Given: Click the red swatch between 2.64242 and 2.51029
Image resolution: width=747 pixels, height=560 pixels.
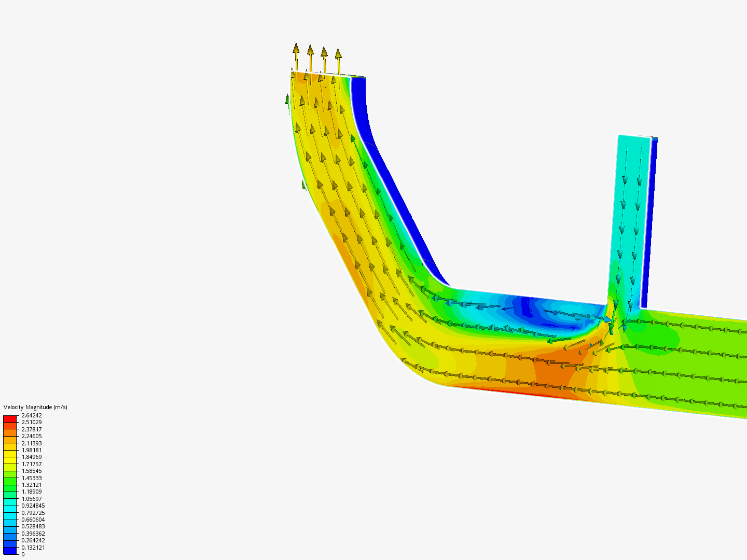Looking at the screenshot, I should pos(10,419).
